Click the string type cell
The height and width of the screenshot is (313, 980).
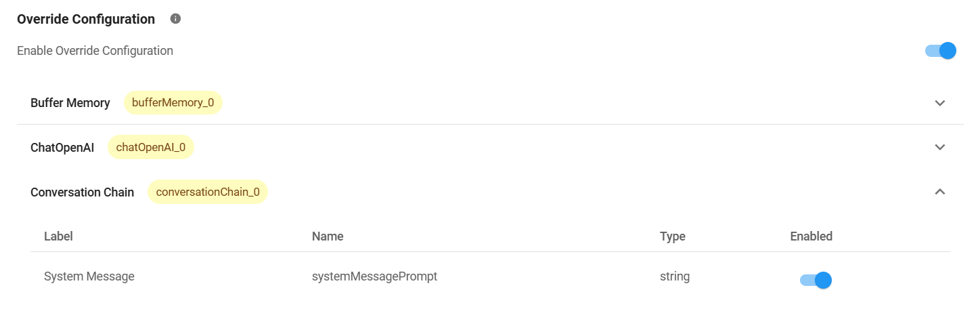click(675, 276)
